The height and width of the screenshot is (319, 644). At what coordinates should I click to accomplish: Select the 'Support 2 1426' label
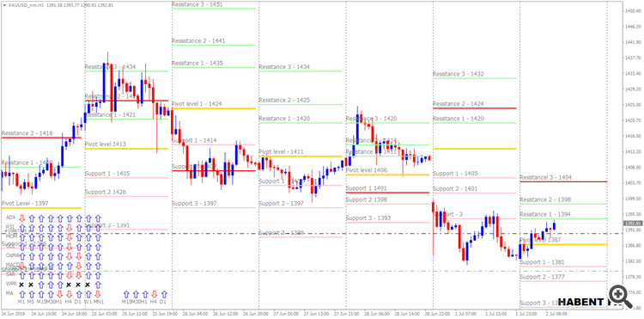(x=106, y=192)
